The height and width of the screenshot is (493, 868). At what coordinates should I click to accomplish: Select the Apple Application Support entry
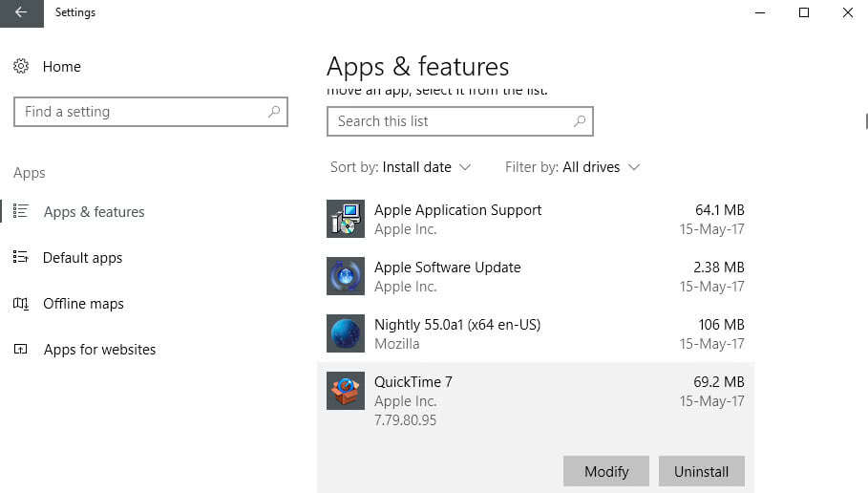[536, 219]
